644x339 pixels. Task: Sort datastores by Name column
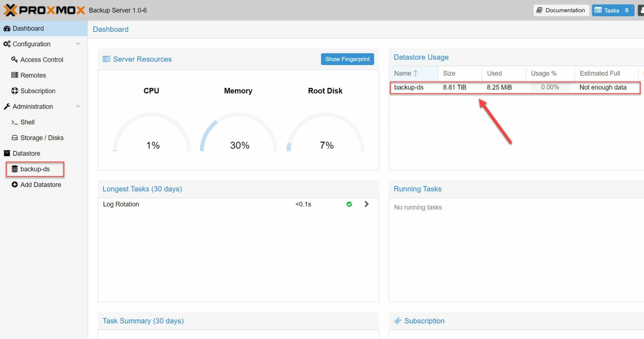(x=414, y=73)
